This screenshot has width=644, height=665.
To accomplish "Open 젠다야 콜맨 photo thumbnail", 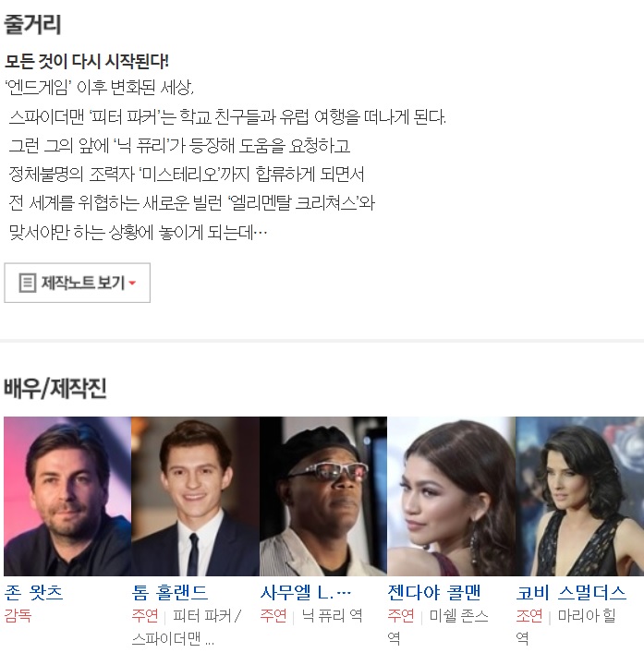I will click(452, 496).
